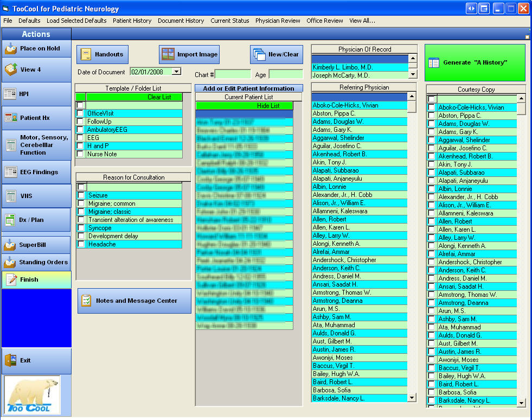Click Referring Physician scroll-up arrow
The height and width of the screenshot is (420, 532).
412,97
